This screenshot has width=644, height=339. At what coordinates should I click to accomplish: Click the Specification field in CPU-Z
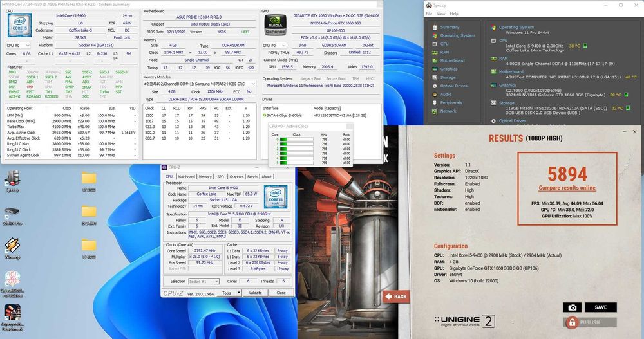pyautogui.click(x=240, y=214)
